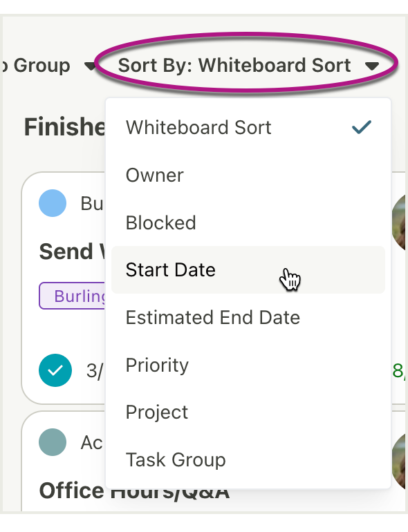Click the light blue project color dot
The height and width of the screenshot is (532, 408).
coord(53,203)
